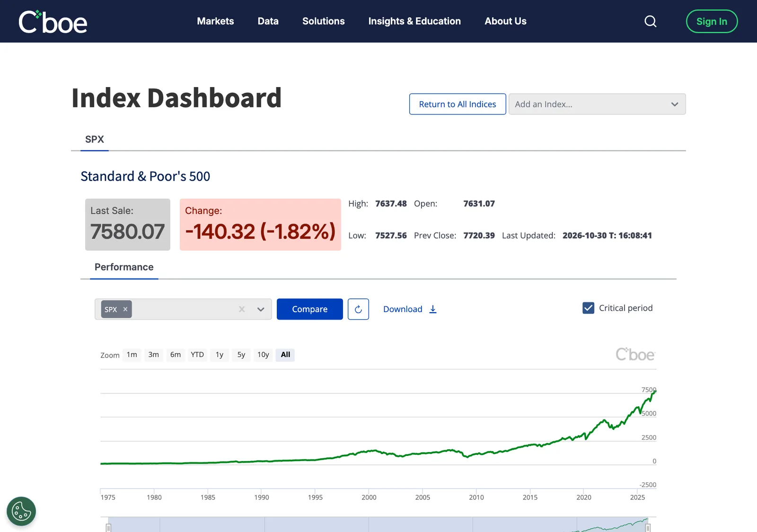The width and height of the screenshot is (757, 532).
Task: Open cookie preferences icon
Action: point(21,511)
